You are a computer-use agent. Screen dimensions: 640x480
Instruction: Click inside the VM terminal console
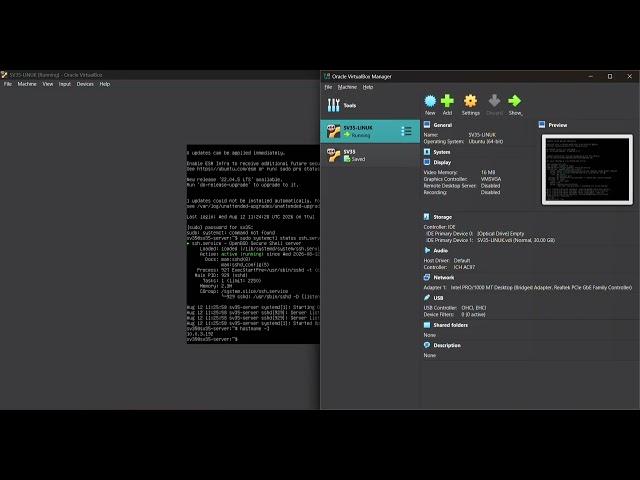(253, 244)
